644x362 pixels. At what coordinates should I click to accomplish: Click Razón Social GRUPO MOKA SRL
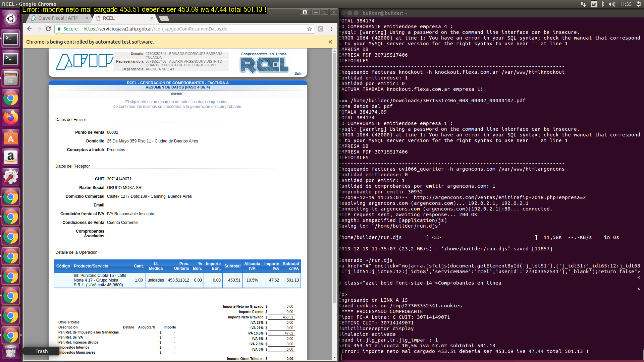[x=125, y=188]
